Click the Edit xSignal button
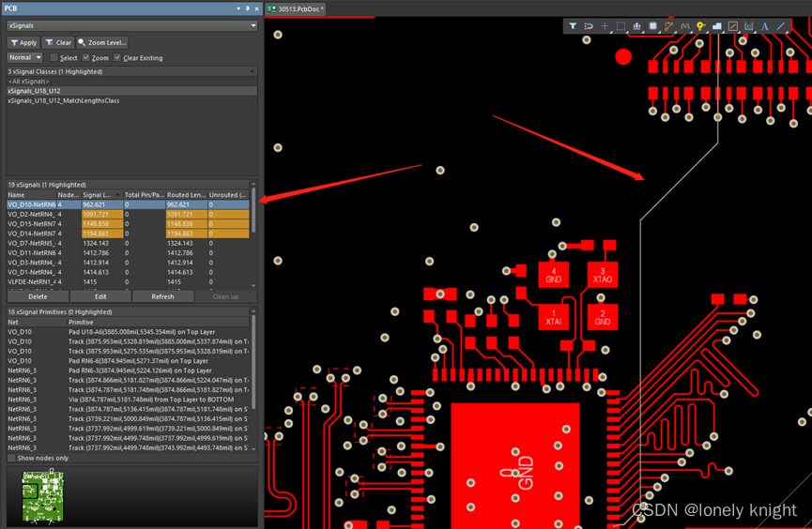Viewport: 812px width, 529px height. click(100, 296)
